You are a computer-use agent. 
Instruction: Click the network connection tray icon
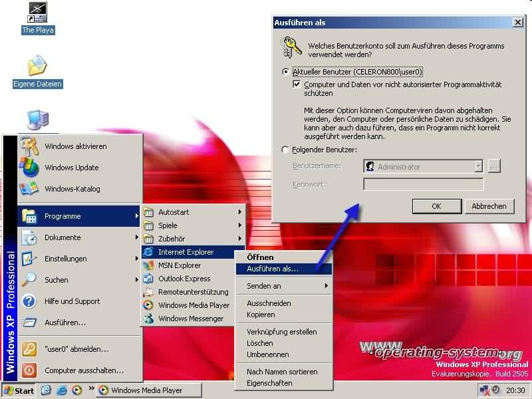coord(484,390)
